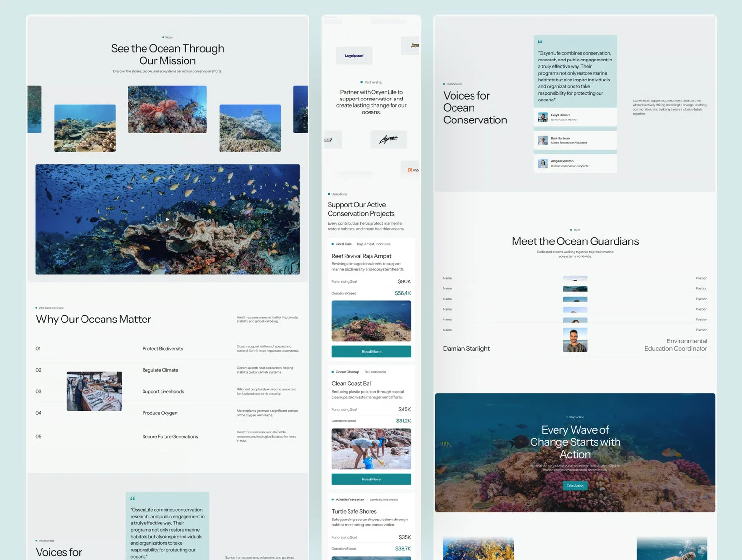Click Beni Hartono's avatar photo
This screenshot has height=560, width=742.
click(x=543, y=140)
